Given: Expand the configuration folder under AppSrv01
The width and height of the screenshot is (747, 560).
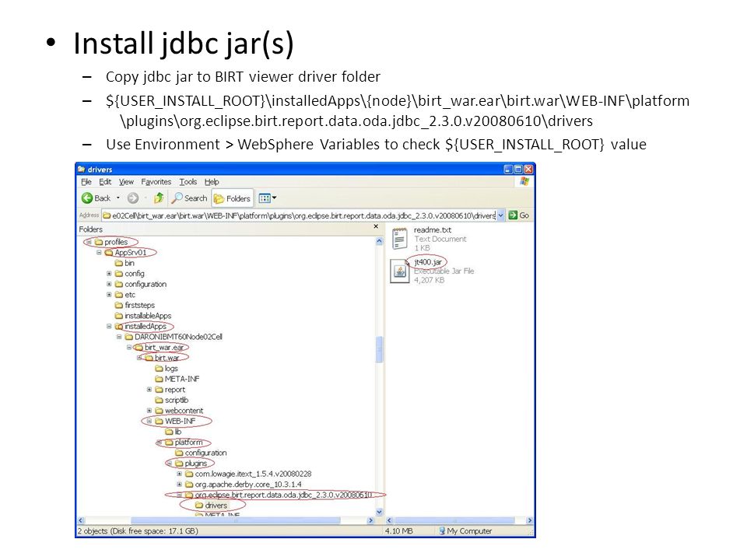Looking at the screenshot, I should click(x=109, y=284).
